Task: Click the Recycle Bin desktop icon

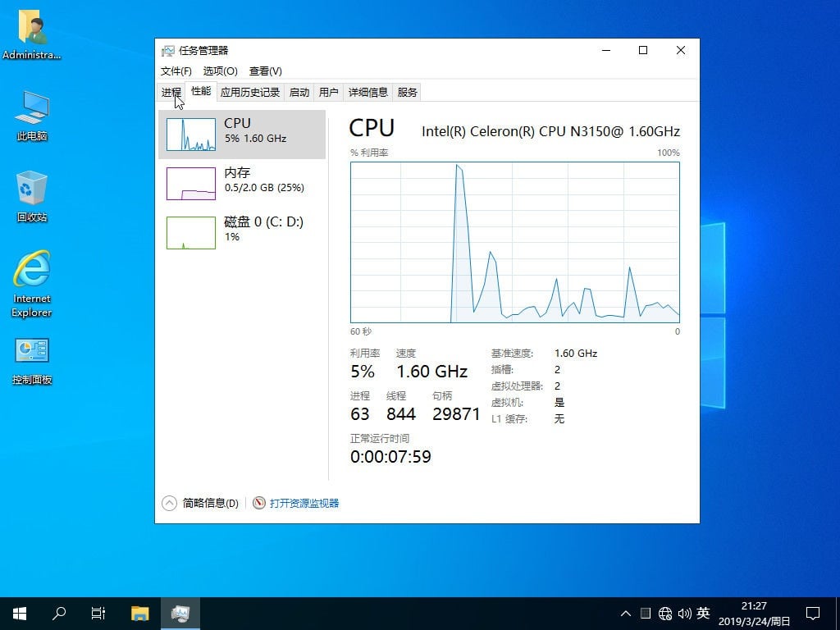Action: pos(32,195)
